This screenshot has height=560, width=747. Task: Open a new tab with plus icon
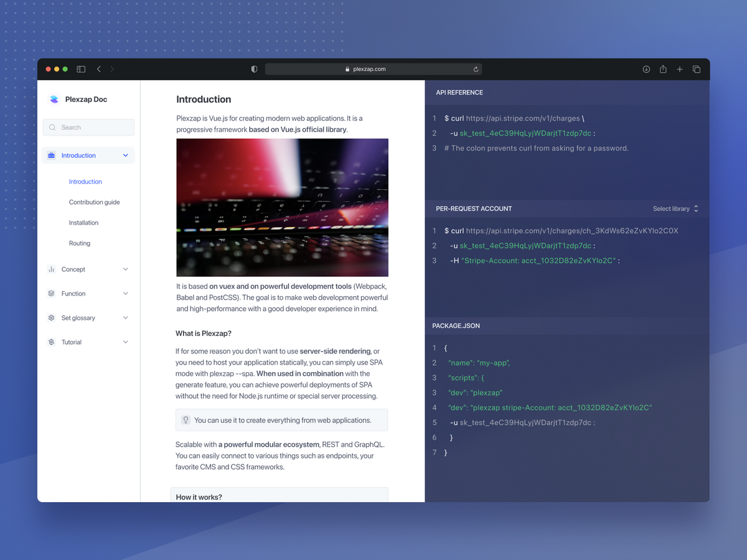(680, 69)
